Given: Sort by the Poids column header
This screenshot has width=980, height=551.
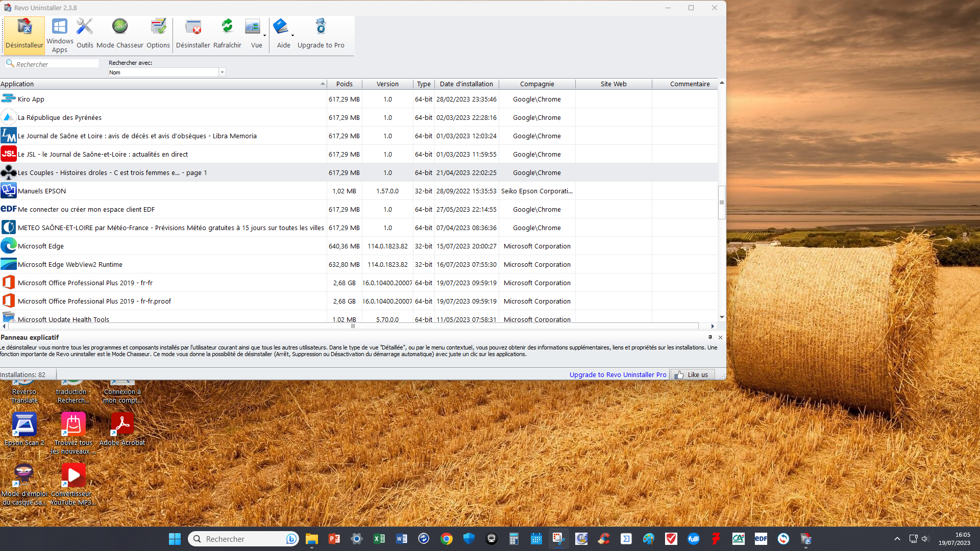Looking at the screenshot, I should (345, 84).
